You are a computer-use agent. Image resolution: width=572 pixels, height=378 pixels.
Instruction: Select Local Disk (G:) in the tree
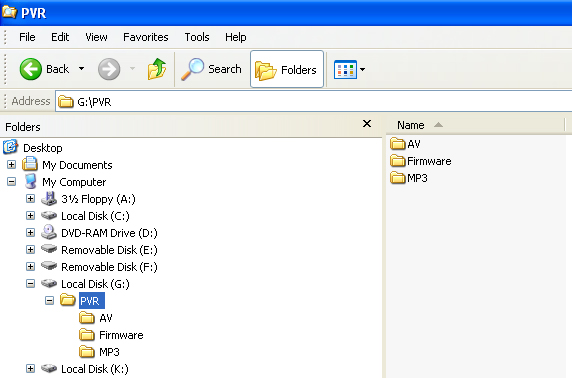click(x=95, y=284)
